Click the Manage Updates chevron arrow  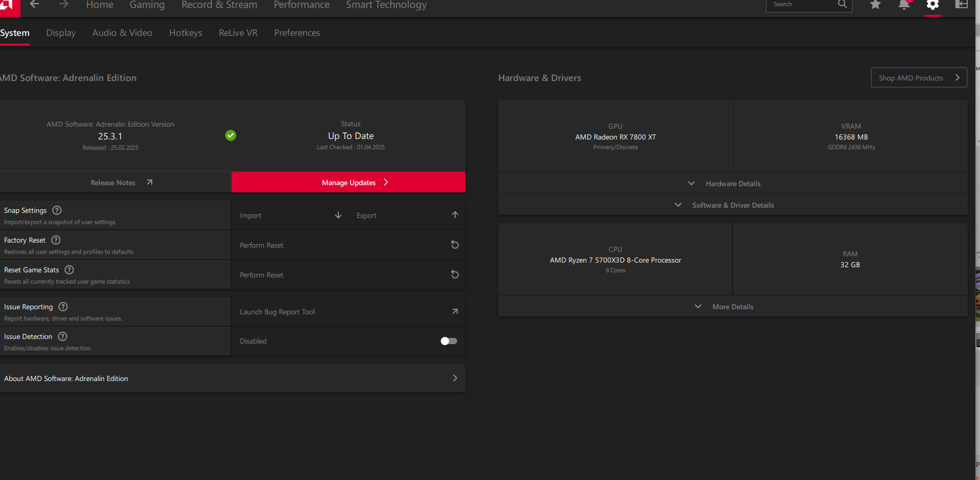[386, 182]
